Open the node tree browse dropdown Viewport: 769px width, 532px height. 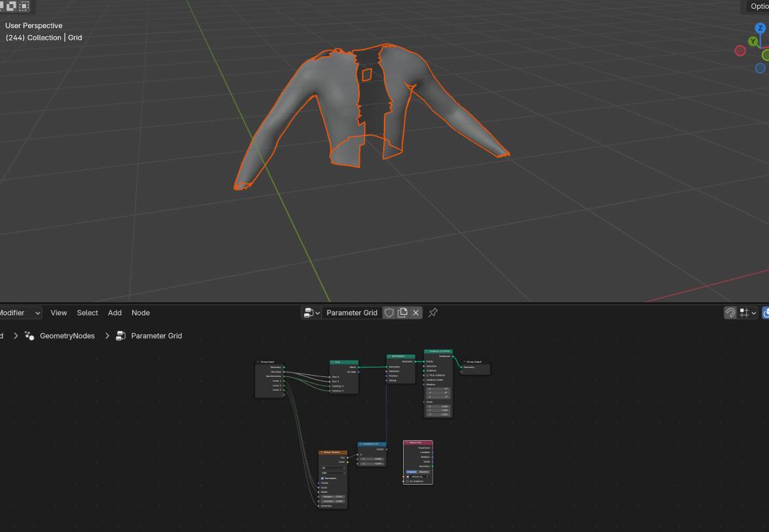pyautogui.click(x=311, y=313)
